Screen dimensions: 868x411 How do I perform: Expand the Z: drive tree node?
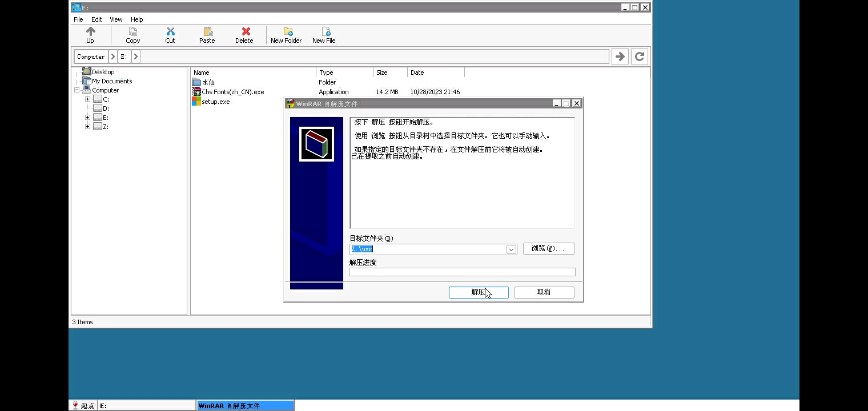(88, 127)
